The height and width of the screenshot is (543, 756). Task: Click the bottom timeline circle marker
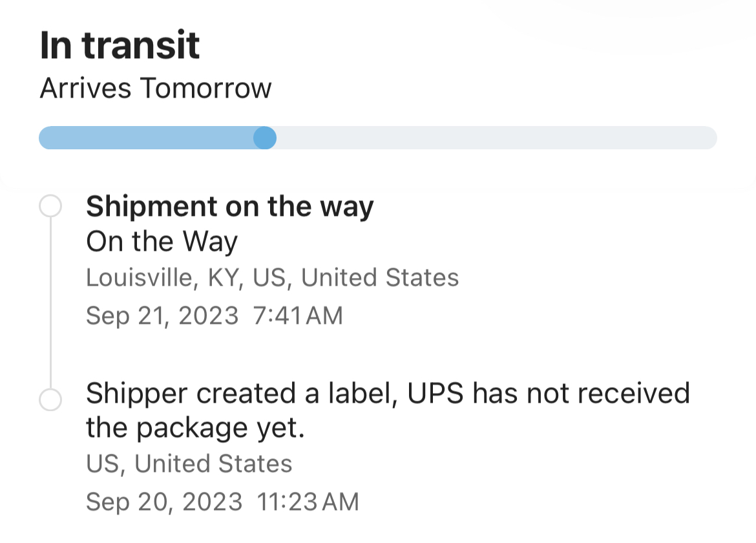pyautogui.click(x=50, y=399)
